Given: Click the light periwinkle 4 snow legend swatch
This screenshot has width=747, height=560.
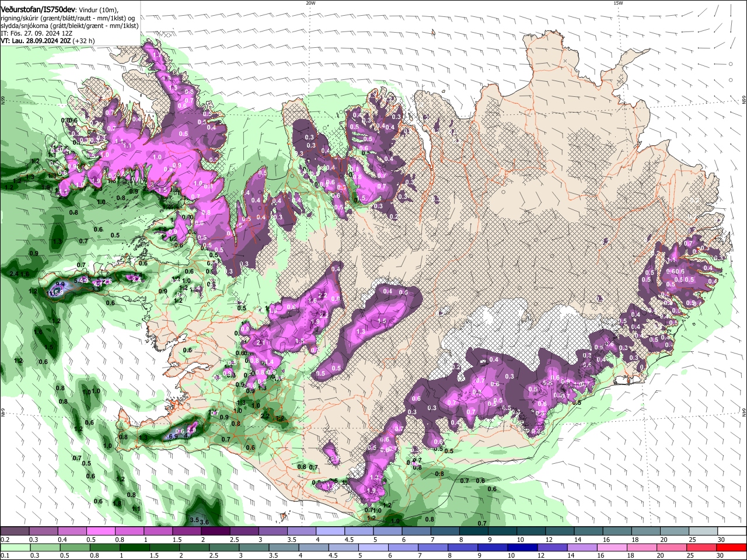Looking at the screenshot, I should pos(330,531).
